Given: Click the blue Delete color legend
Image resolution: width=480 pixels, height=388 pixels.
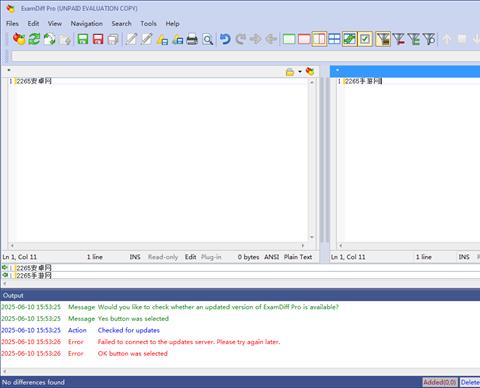Looking at the screenshot, I should click(x=470, y=382).
